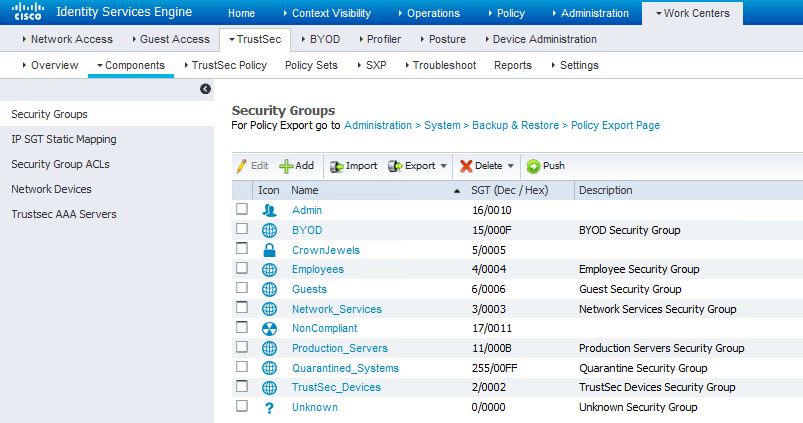
Task: Open the Policy Sets tab
Action: [x=311, y=65]
